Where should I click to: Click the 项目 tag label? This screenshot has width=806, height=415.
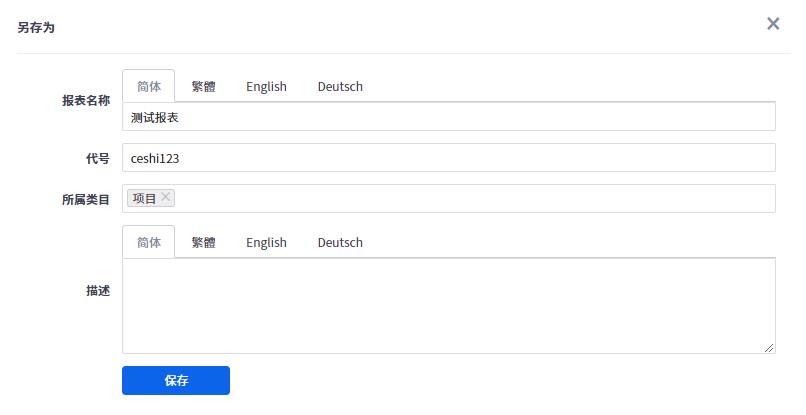(x=144, y=198)
